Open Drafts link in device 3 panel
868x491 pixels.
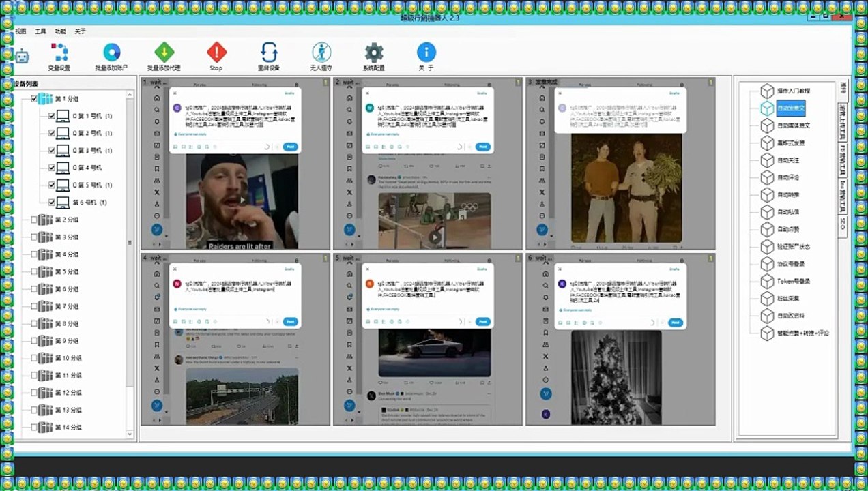[674, 93]
